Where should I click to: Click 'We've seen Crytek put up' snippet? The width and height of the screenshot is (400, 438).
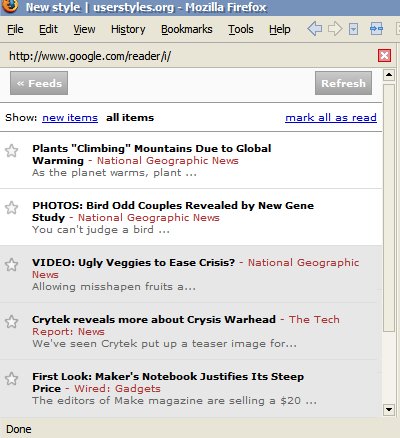point(164,344)
